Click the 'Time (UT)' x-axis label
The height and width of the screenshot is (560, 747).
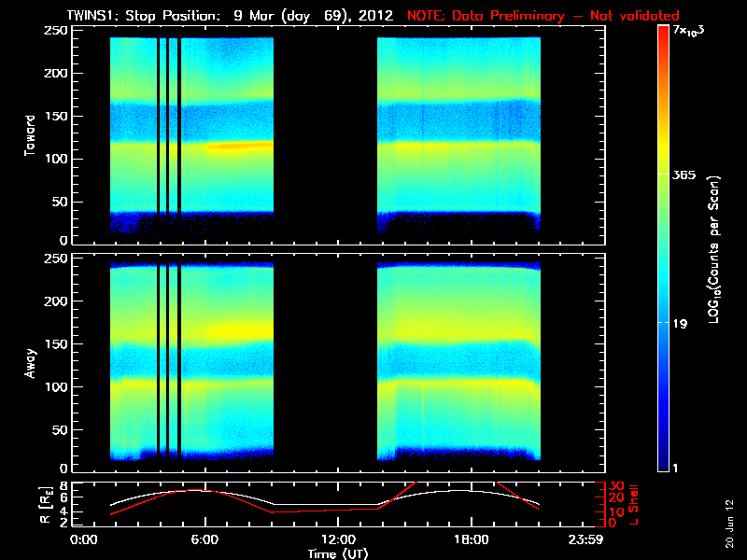point(339,553)
